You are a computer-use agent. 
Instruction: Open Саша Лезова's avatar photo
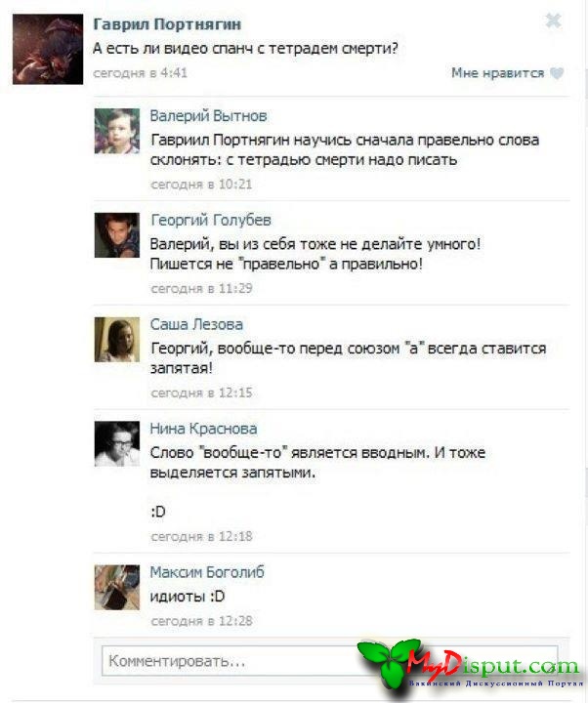(117, 340)
